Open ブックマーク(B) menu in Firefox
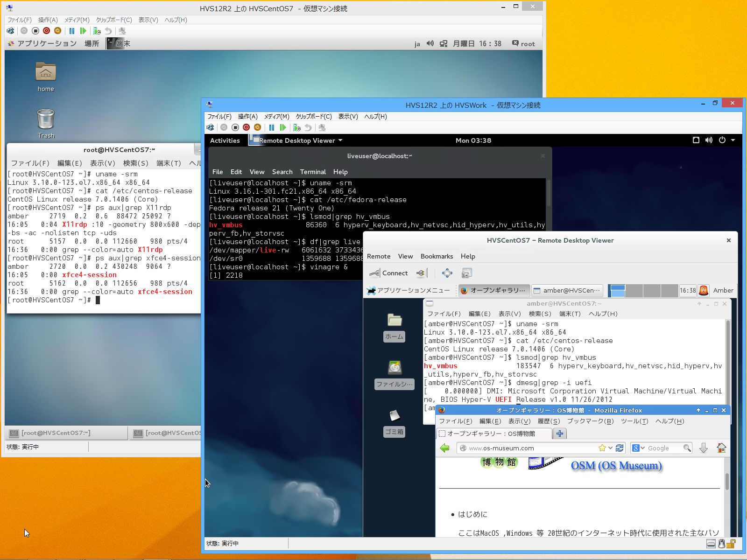 click(590, 421)
